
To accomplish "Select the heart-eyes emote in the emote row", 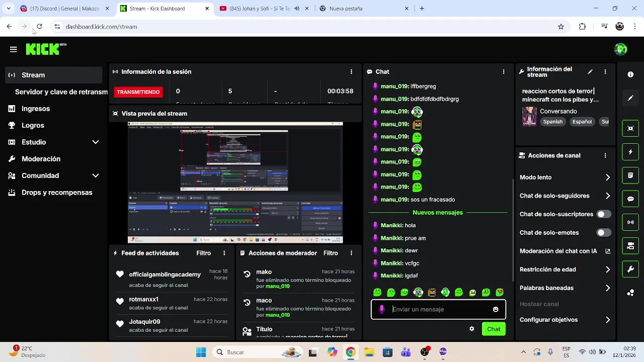I will coord(500,292).
